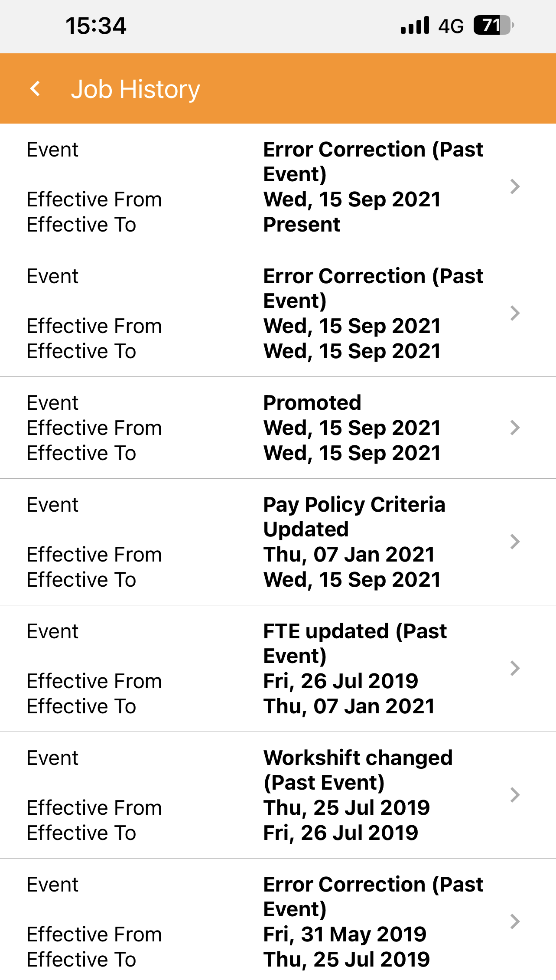556x980 pixels.
Task: Expand the Promoted entry using its chevron
Action: point(514,428)
